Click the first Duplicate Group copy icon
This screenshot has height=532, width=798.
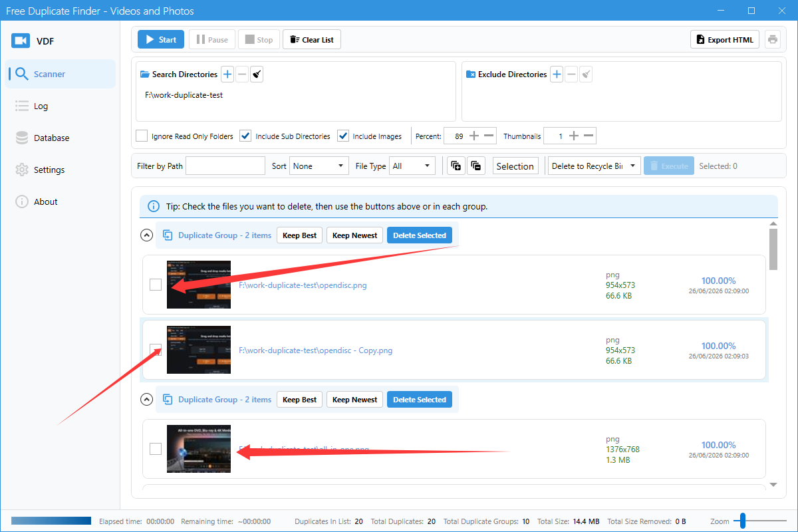tap(168, 235)
